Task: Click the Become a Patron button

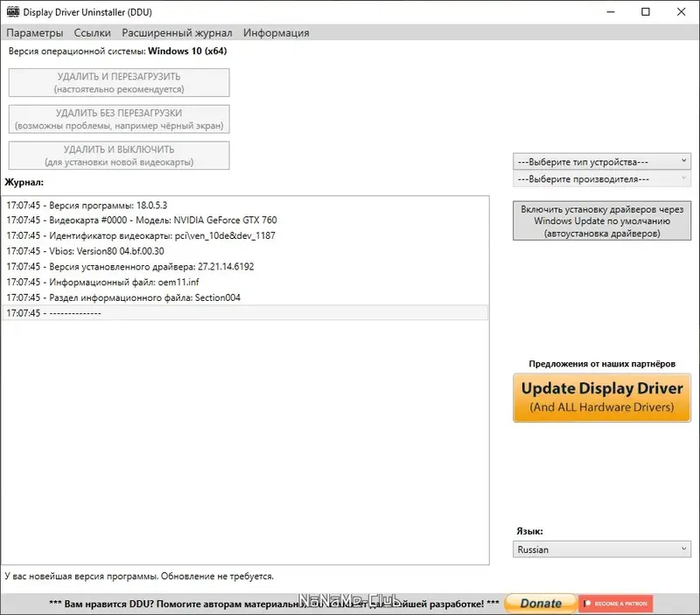Action: click(616, 604)
